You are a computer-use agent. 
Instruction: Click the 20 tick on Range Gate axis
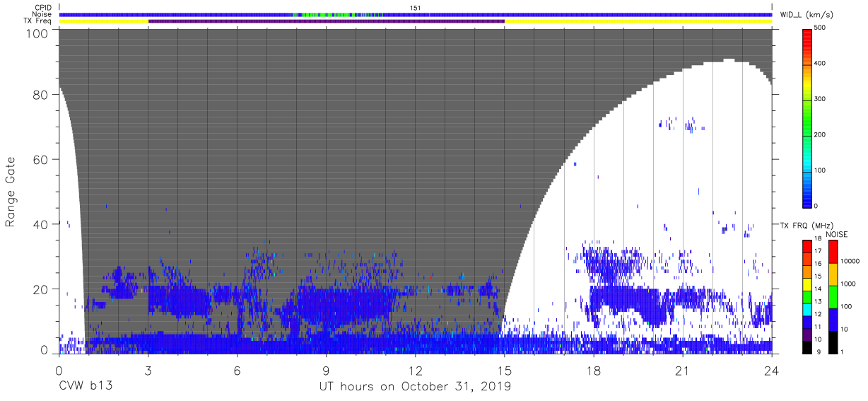(40, 289)
